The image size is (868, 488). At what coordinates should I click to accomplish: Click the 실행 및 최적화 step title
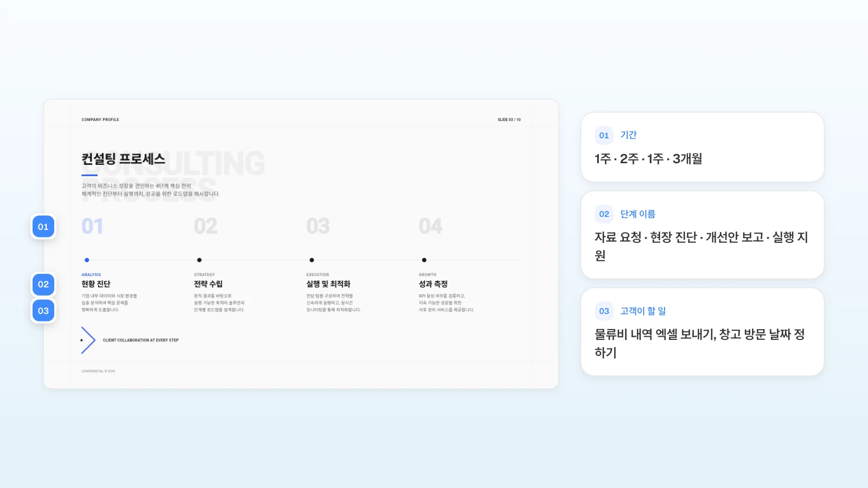point(328,284)
